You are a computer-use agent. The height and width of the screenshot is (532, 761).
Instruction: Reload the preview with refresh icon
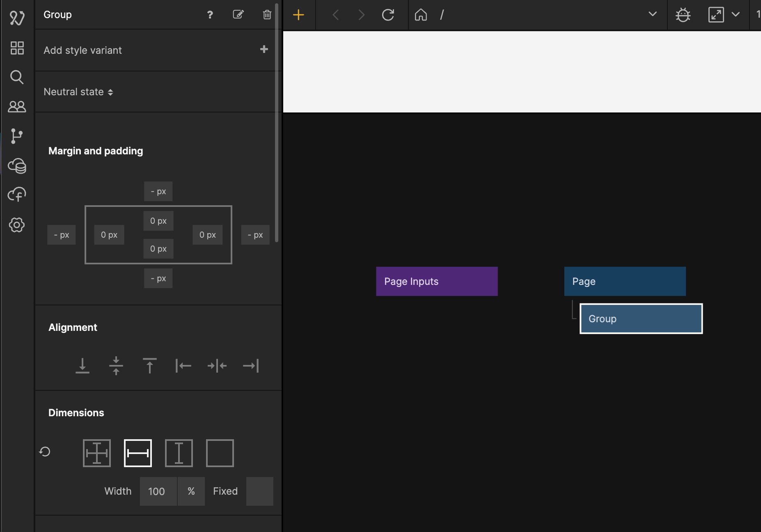click(x=388, y=15)
